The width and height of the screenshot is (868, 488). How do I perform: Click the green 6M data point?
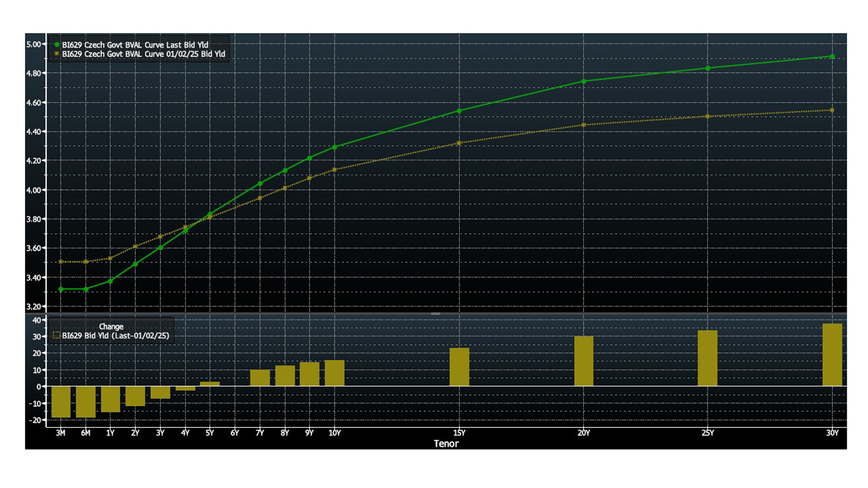pos(86,289)
